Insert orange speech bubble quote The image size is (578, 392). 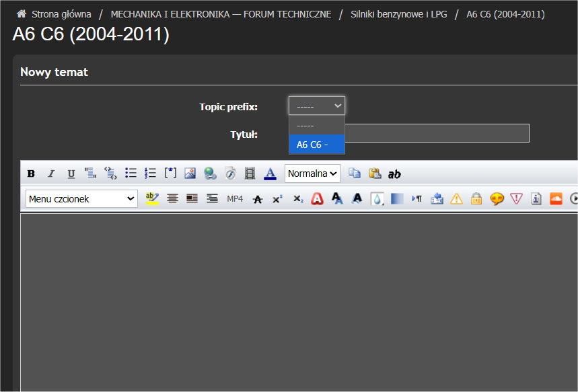497,199
